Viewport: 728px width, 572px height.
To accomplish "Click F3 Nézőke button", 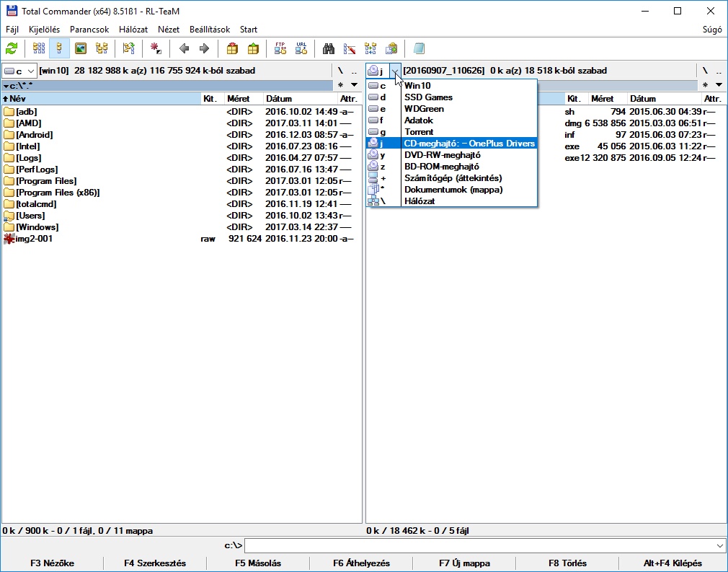I will click(52, 563).
